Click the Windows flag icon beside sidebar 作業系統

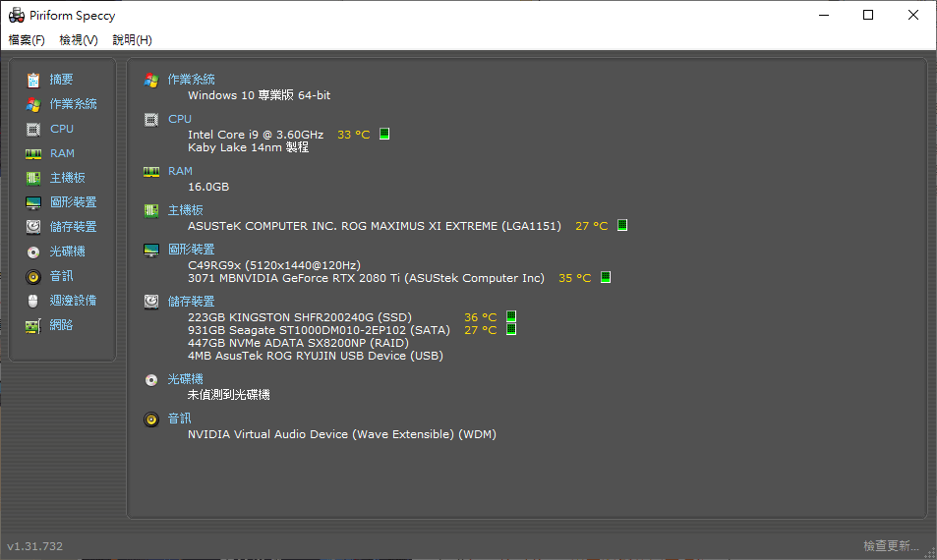(33, 104)
